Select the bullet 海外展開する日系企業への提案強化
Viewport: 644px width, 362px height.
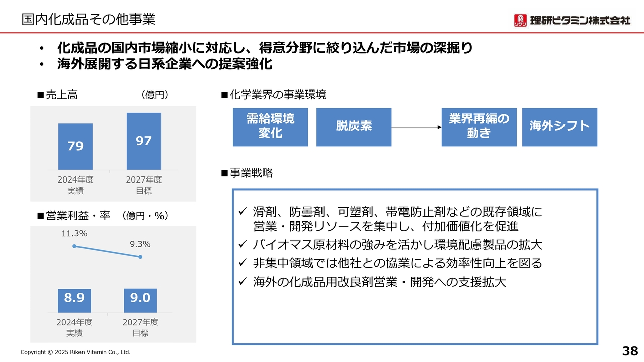(x=165, y=64)
